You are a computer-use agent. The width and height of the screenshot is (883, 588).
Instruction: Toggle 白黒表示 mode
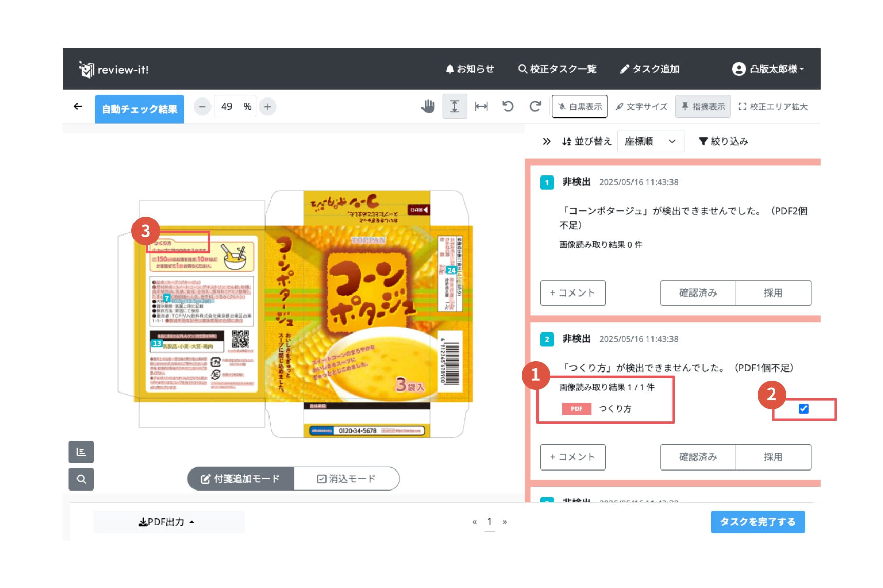(x=580, y=106)
